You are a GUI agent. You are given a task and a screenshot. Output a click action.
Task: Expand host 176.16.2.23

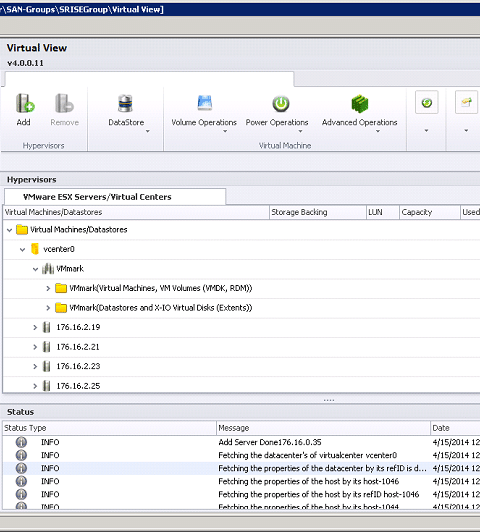point(35,366)
